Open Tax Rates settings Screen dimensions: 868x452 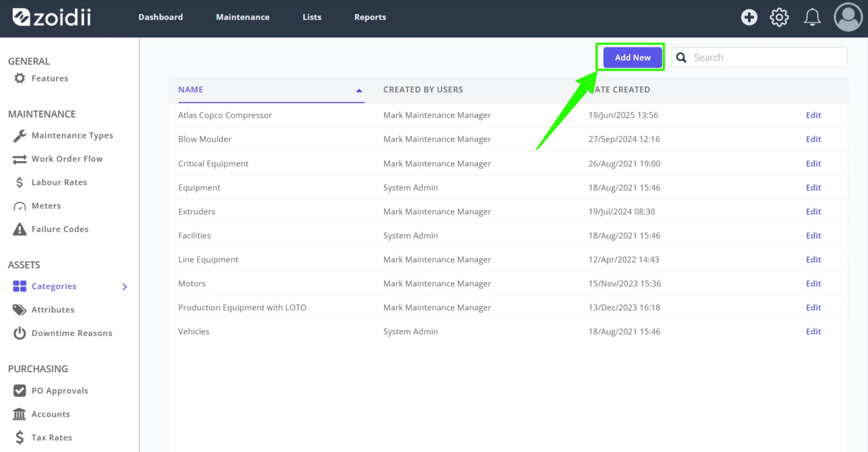pos(52,438)
